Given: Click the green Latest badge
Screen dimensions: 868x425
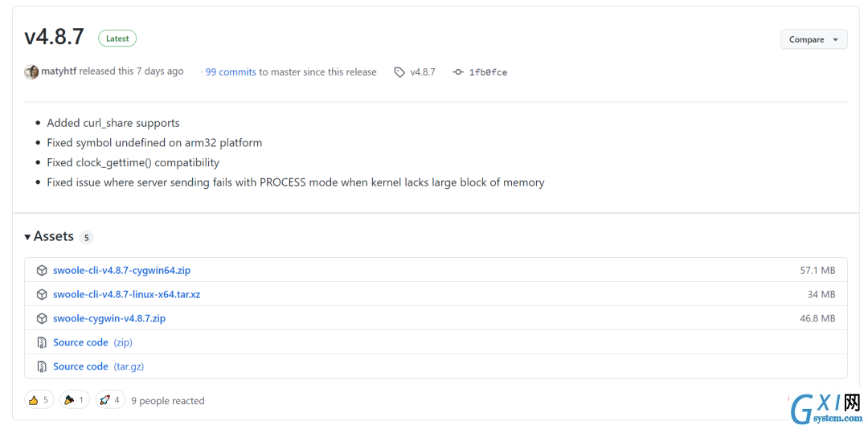Looking at the screenshot, I should pos(117,39).
